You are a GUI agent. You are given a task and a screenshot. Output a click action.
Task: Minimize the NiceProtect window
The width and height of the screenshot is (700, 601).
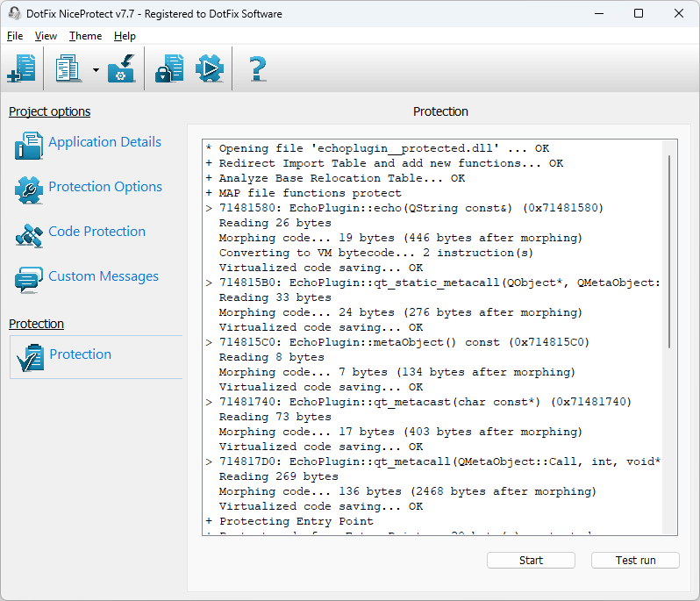599,13
